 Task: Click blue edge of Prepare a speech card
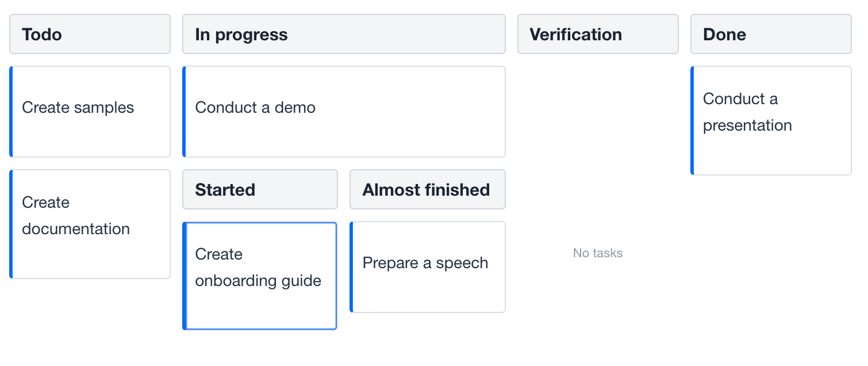pos(351,267)
